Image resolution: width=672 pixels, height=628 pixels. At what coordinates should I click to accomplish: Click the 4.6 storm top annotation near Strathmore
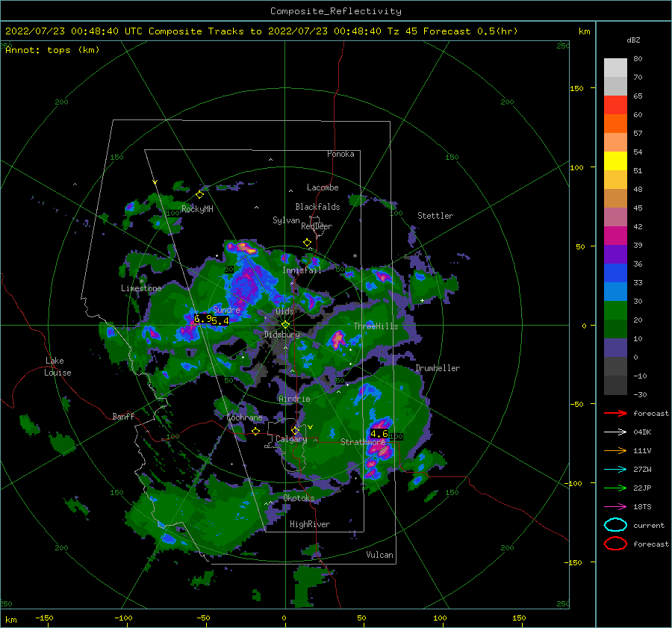click(379, 434)
